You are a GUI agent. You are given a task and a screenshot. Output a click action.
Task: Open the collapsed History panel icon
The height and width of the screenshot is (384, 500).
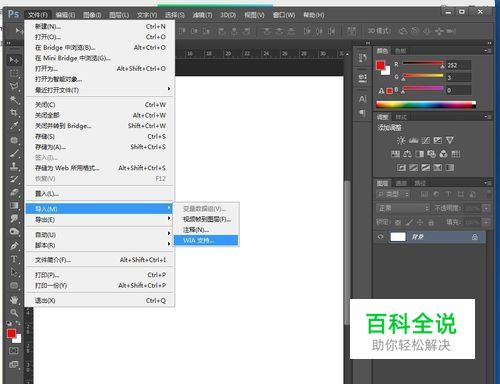point(363,58)
